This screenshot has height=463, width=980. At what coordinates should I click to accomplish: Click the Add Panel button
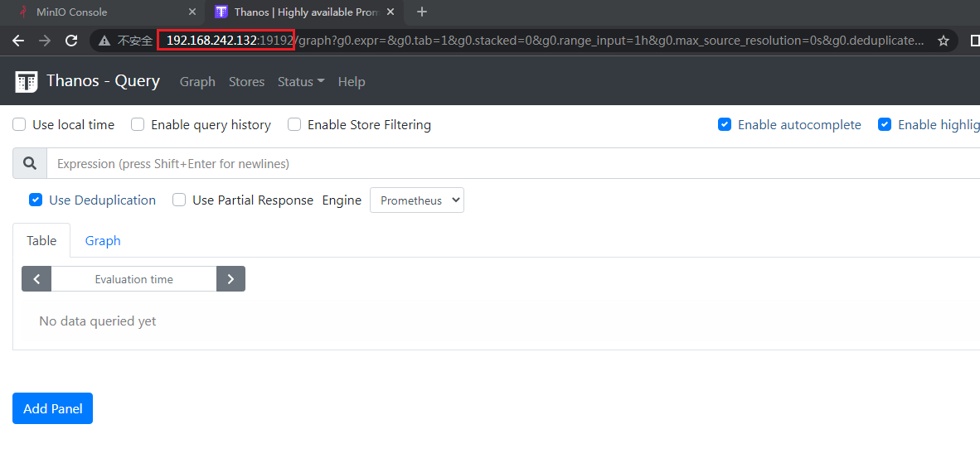[52, 408]
